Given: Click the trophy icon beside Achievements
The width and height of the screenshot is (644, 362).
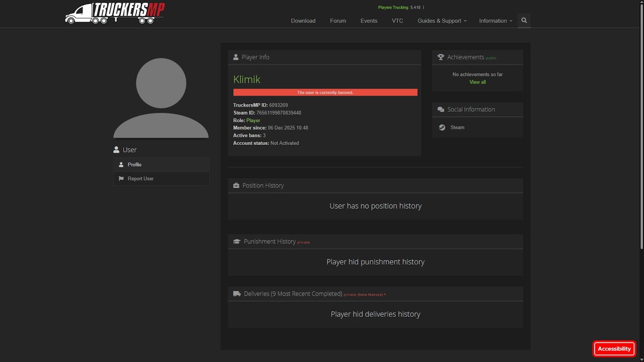Looking at the screenshot, I should click(x=441, y=57).
